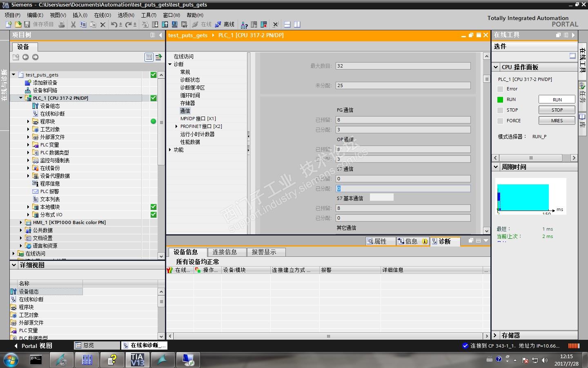This screenshot has width=588, height=368.
Task: Click the STOP button on CPU panel
Action: click(x=557, y=110)
